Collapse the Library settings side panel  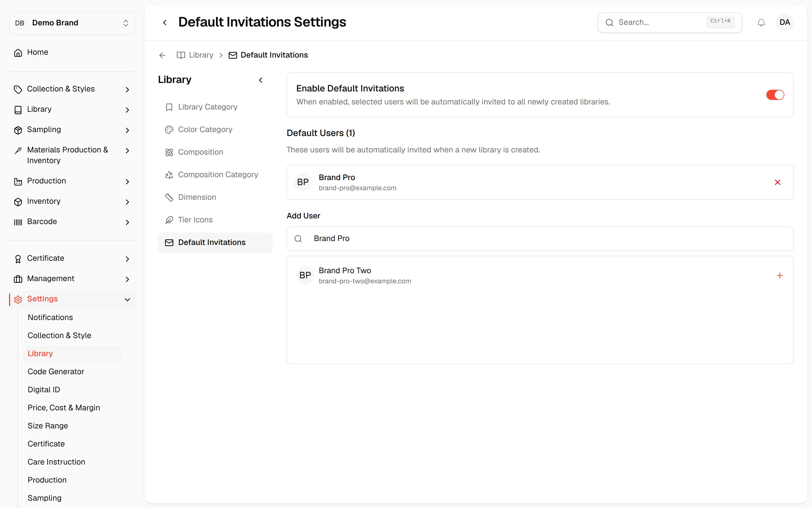tap(261, 80)
